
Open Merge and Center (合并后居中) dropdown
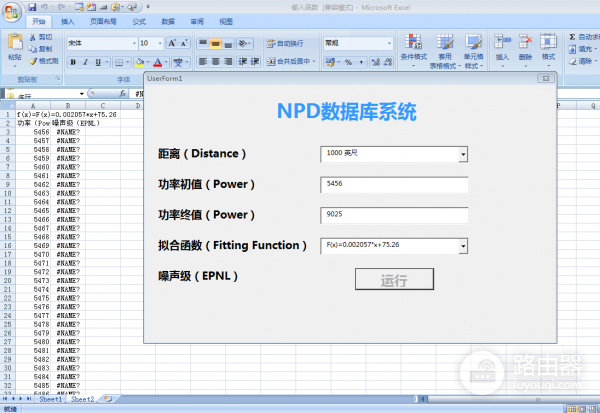pos(314,62)
